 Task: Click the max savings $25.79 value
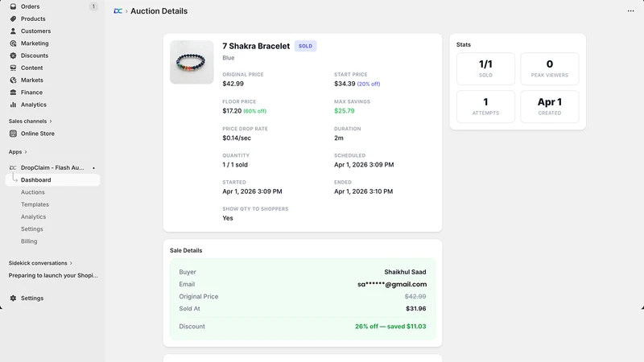click(345, 111)
